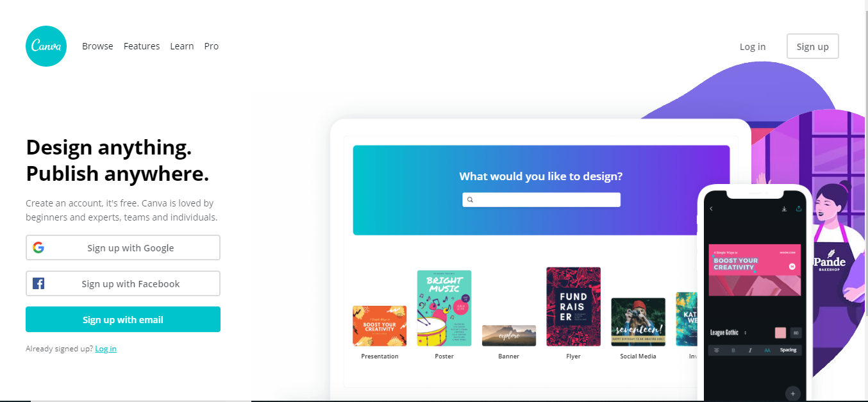Tap the back arrow in phone mockup
This screenshot has height=402, width=868.
point(711,208)
